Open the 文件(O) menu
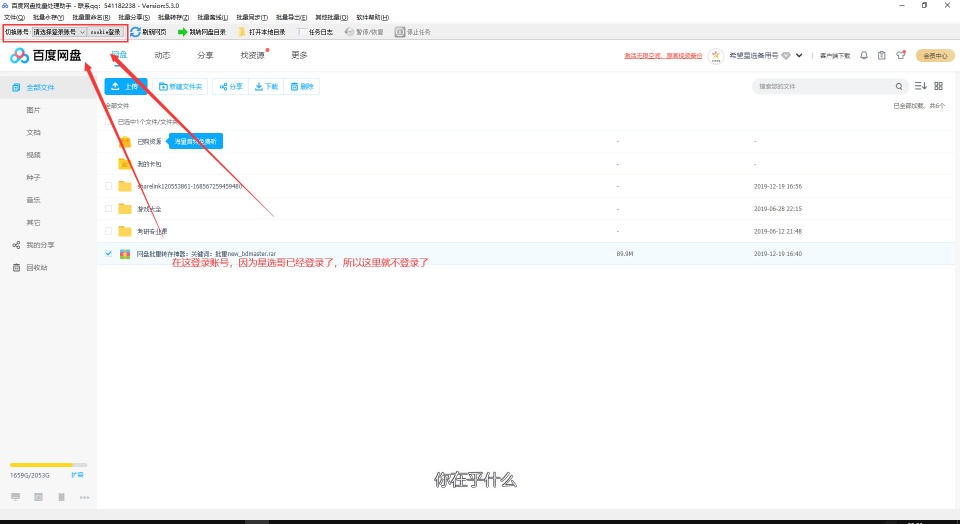 [x=14, y=17]
